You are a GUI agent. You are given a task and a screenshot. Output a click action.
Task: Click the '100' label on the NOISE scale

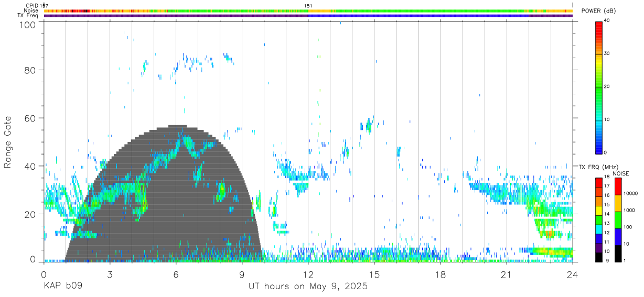tap(628, 227)
